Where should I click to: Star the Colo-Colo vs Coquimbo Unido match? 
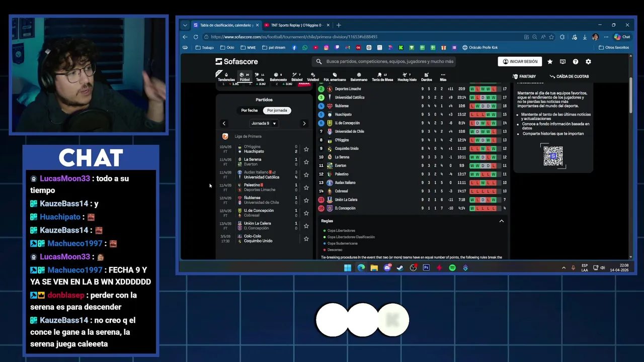(x=306, y=239)
